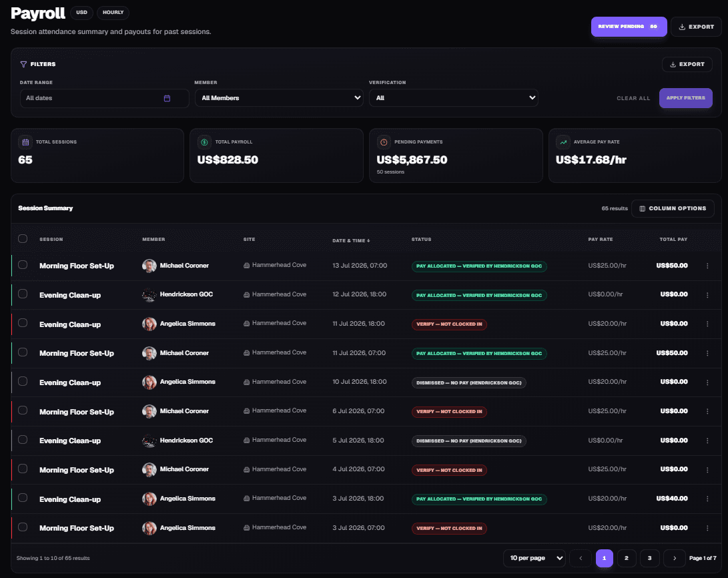Screen dimensions: 728x578
Task: Click Dismissed — No Pay badge on 10 Jul row
Action: [x=469, y=383]
